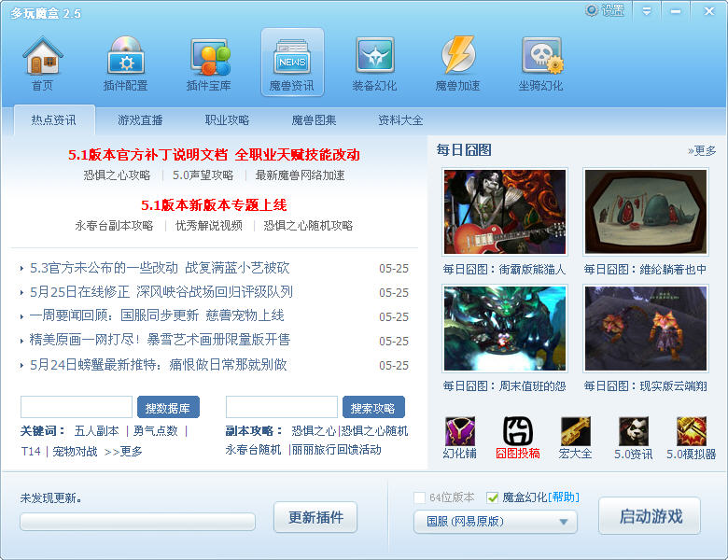The width and height of the screenshot is (728, 560).
Task: Open 恐惧之心随机 link in the 副本攻略 row
Action: [374, 431]
